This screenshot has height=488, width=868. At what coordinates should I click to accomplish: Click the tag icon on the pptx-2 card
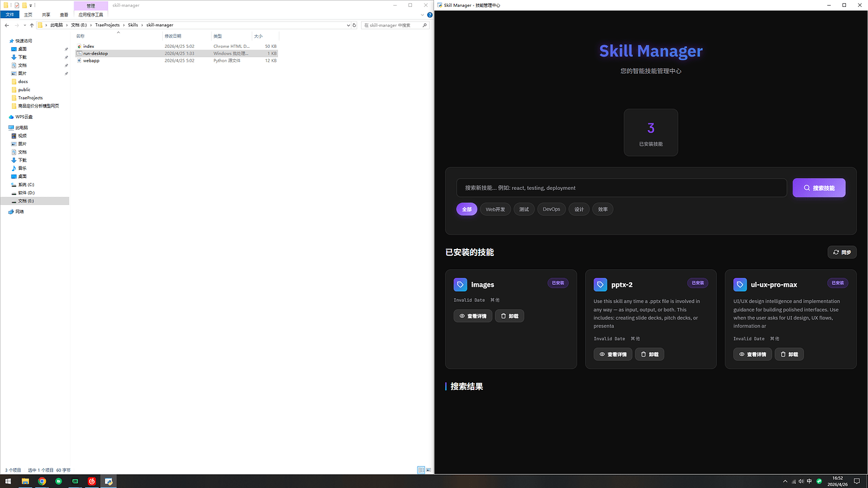tap(600, 284)
